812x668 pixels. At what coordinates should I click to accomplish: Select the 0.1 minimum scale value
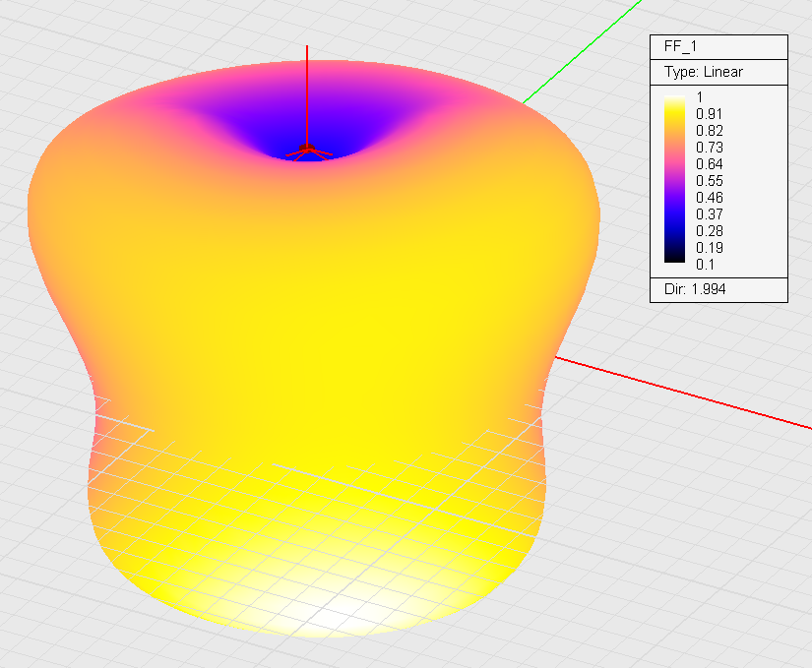pos(706,264)
